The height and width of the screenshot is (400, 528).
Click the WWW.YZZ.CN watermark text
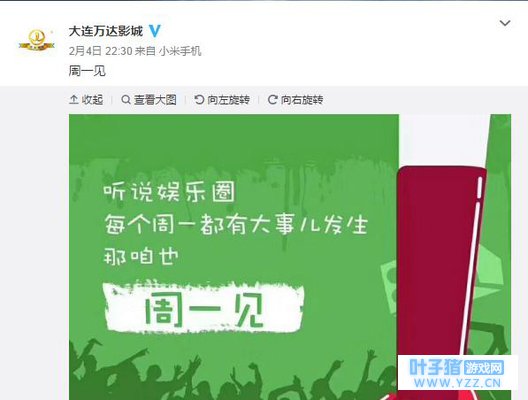(457, 383)
